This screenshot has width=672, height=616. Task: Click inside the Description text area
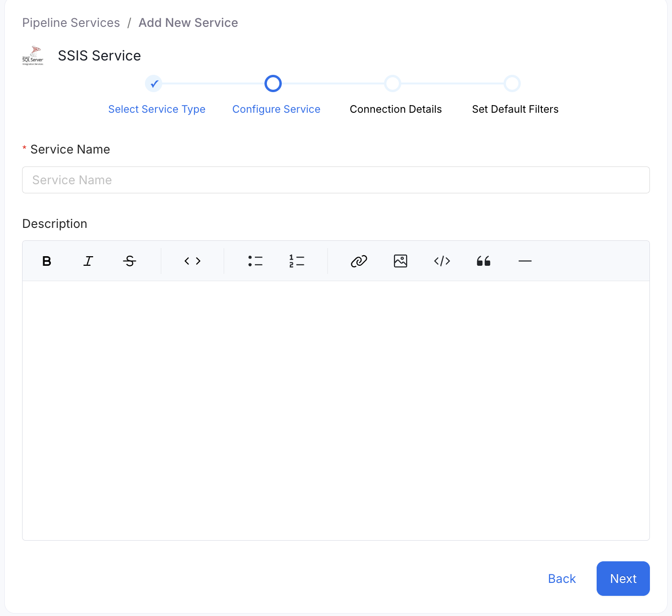[x=336, y=410]
